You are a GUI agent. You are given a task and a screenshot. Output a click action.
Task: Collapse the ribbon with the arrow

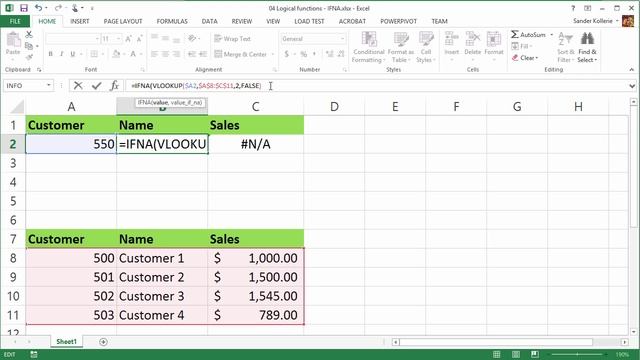(x=632, y=70)
